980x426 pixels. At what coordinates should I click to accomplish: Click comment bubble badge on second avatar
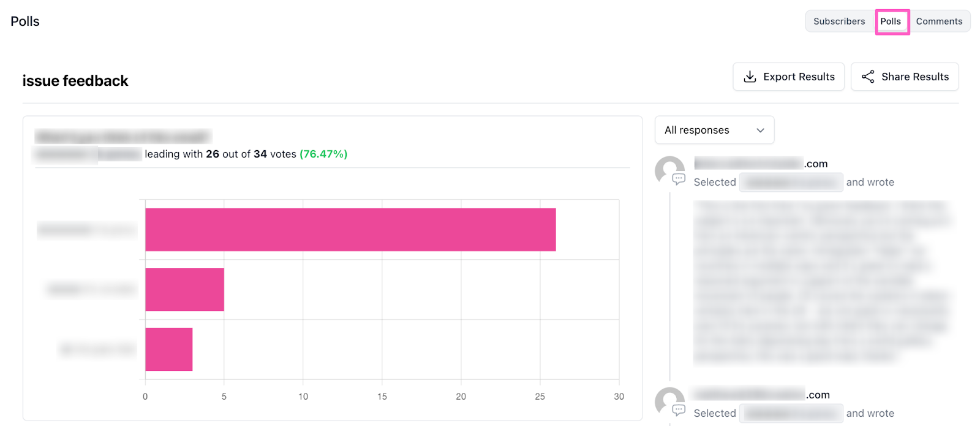tap(679, 410)
